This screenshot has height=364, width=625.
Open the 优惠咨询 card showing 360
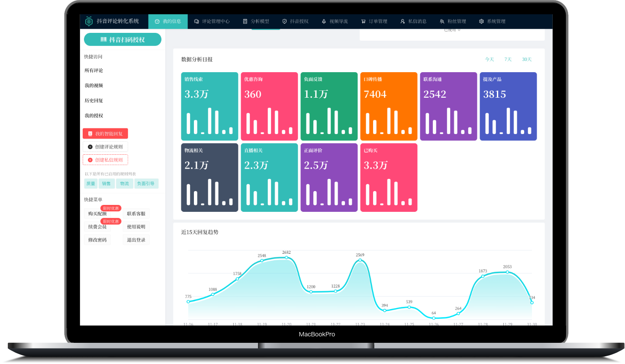pyautogui.click(x=269, y=106)
